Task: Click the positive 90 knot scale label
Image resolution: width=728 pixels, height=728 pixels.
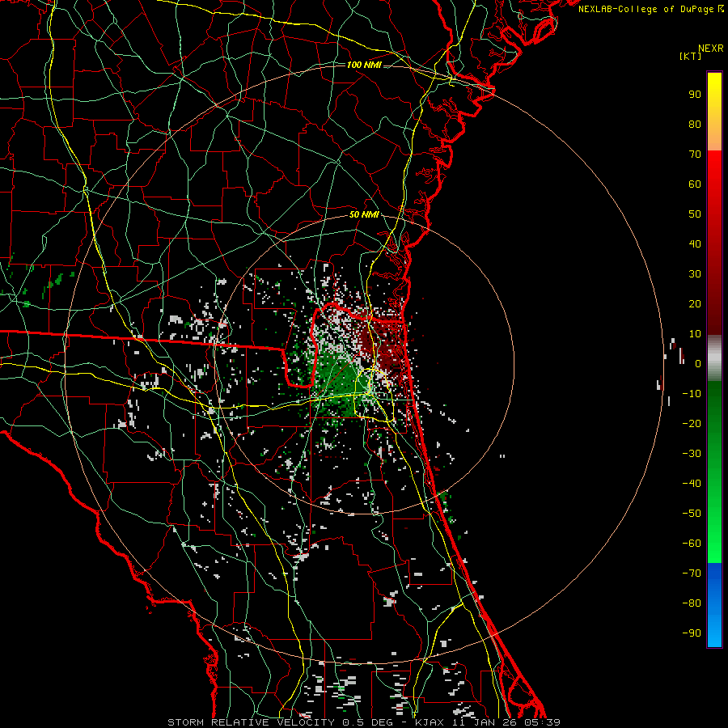Action: click(x=695, y=95)
